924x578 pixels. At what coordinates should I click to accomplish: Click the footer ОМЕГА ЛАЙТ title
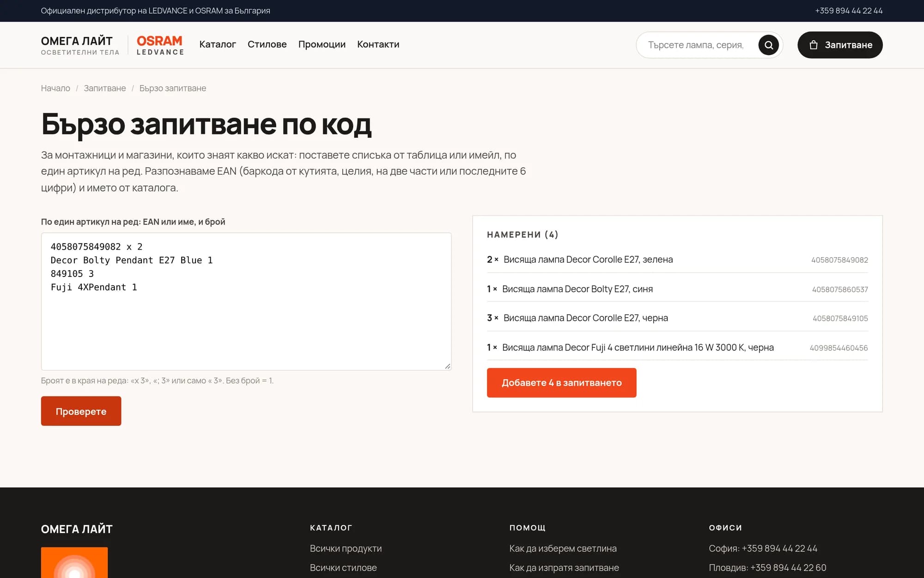[x=77, y=529]
